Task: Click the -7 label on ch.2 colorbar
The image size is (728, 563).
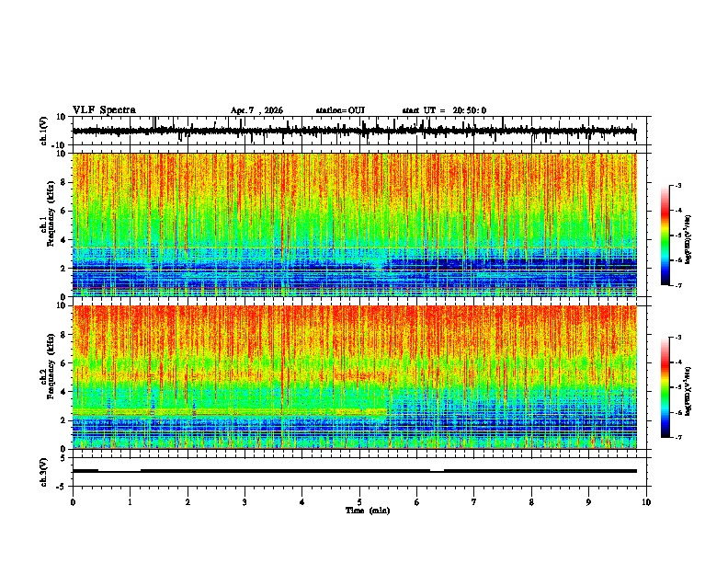Action: click(677, 437)
